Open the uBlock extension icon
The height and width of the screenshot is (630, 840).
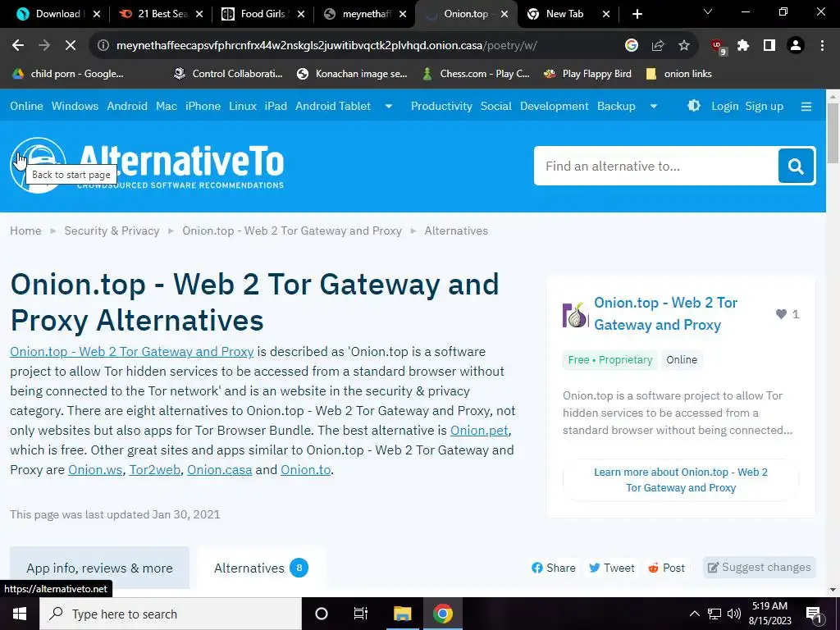coord(718,47)
